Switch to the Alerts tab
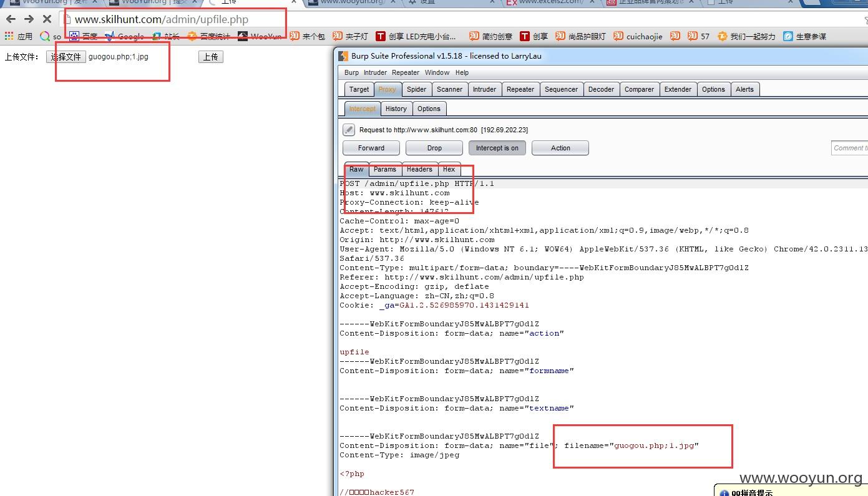Viewport: 868px width, 496px height. pyautogui.click(x=744, y=89)
